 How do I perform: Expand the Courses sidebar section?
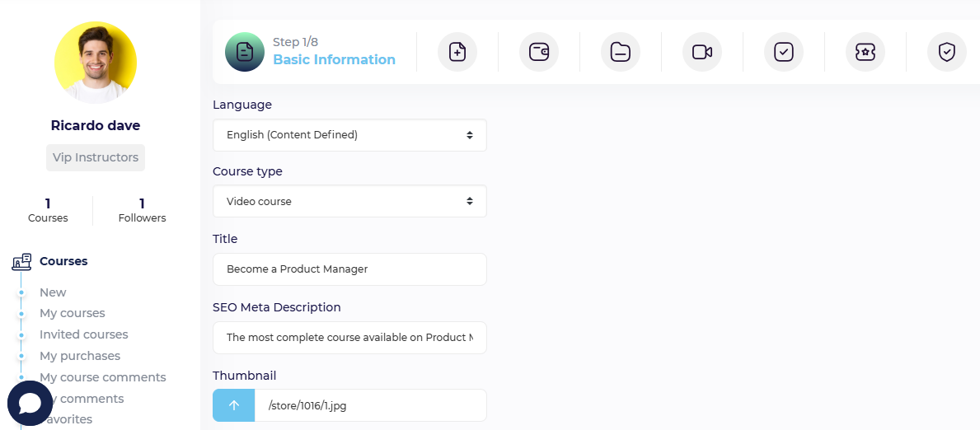[x=63, y=261]
